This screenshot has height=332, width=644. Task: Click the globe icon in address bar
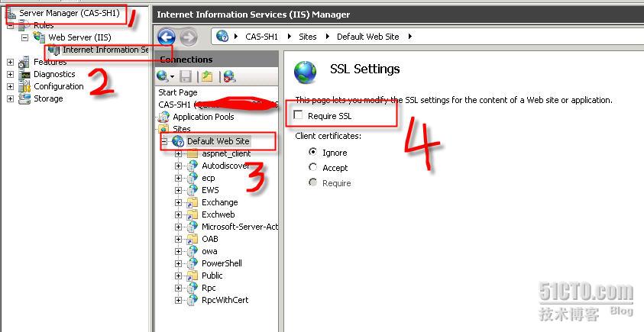(x=222, y=36)
